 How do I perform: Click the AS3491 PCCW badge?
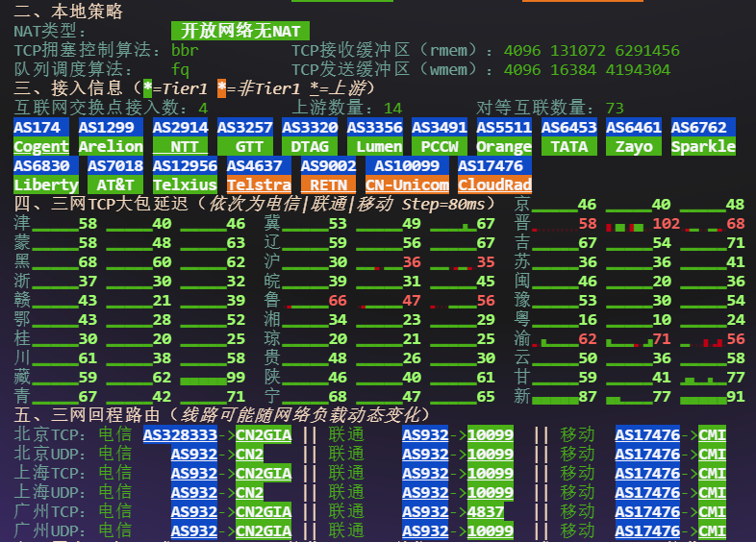coord(440,136)
